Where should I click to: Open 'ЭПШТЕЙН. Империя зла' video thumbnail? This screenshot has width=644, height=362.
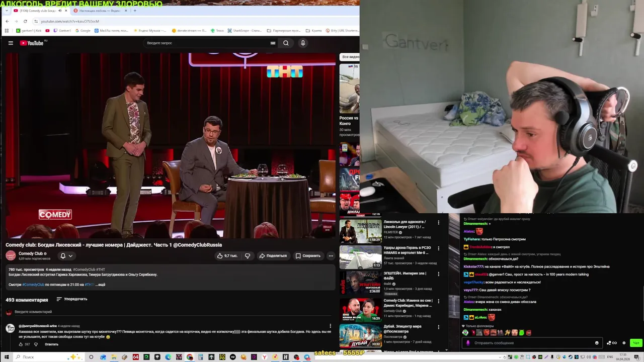(x=360, y=283)
